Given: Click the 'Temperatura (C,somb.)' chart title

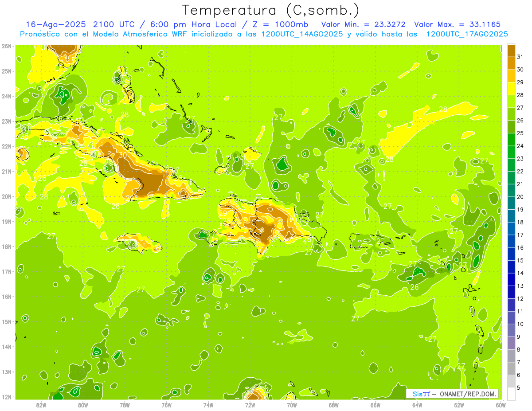Looking at the screenshot, I should [x=270, y=10].
